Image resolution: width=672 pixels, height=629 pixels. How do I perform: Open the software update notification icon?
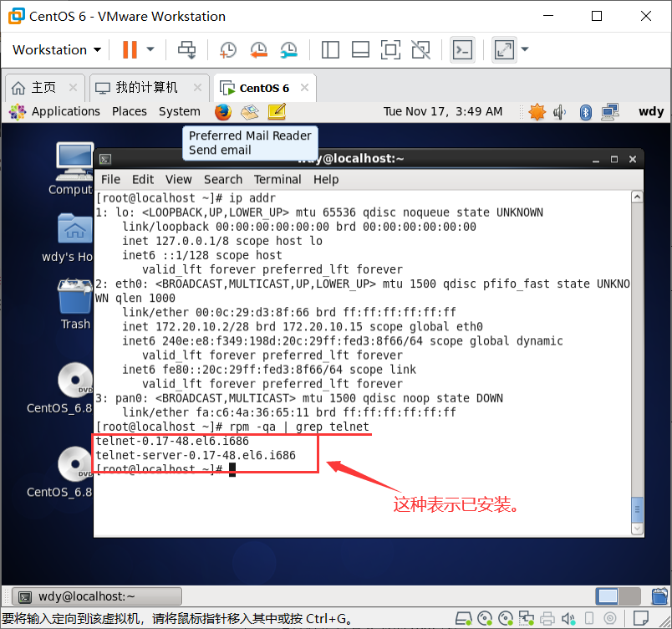537,112
